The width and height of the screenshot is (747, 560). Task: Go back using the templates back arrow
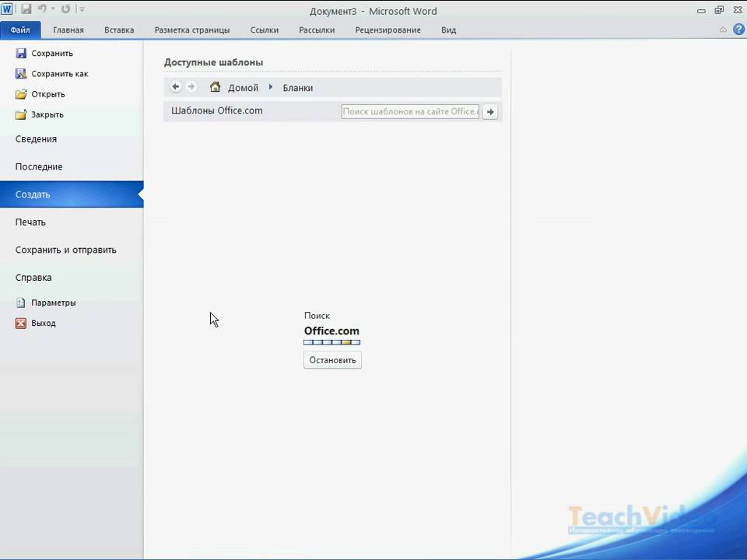point(175,86)
